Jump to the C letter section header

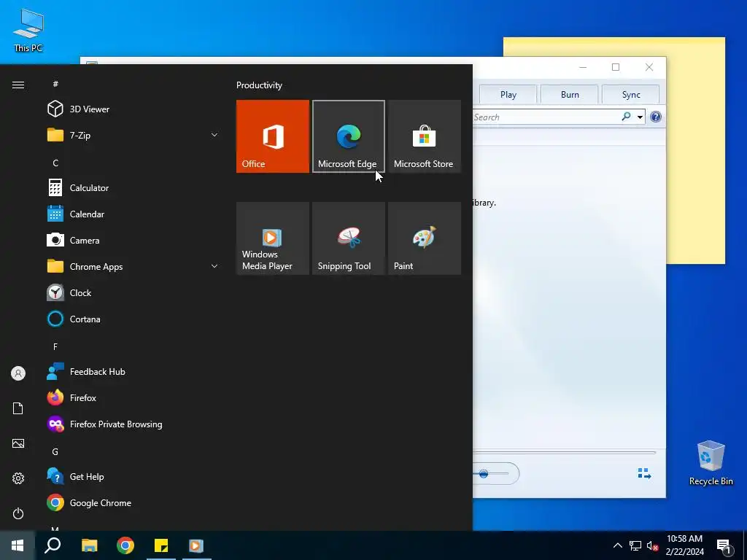pos(55,163)
